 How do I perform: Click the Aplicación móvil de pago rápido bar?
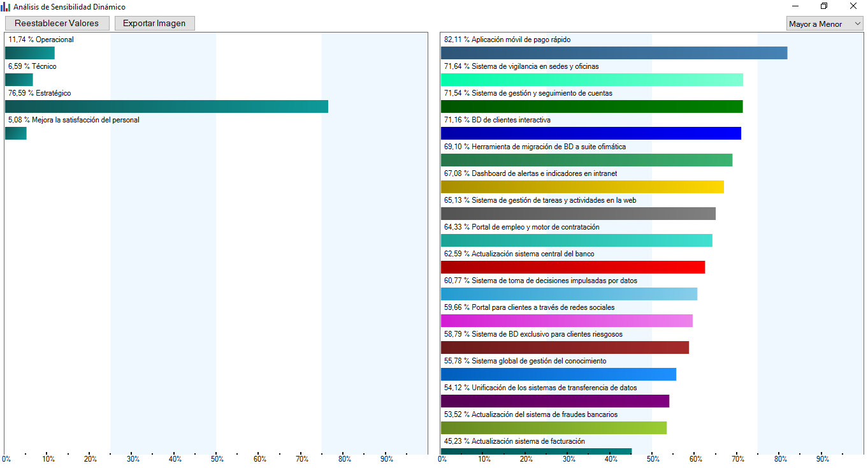614,53
